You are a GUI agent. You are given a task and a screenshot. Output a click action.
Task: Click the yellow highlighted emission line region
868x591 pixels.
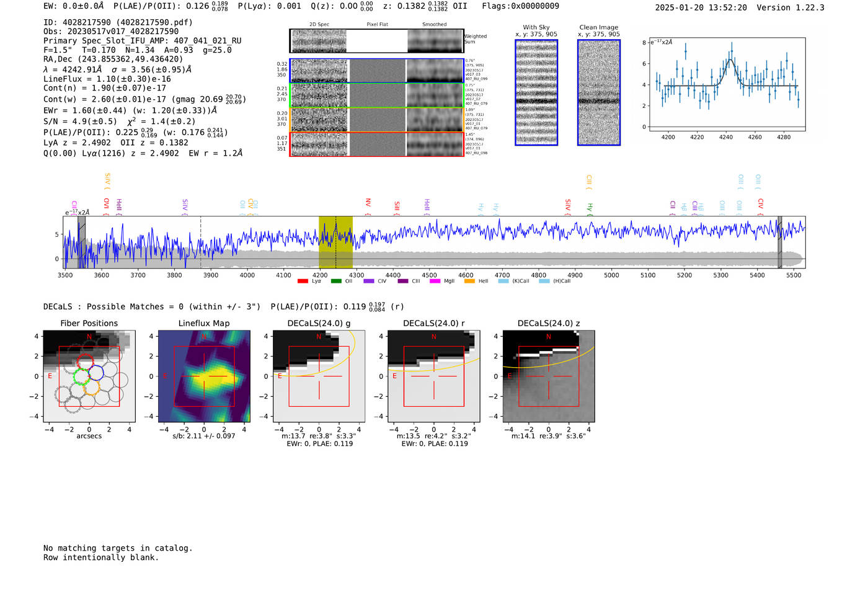[335, 242]
